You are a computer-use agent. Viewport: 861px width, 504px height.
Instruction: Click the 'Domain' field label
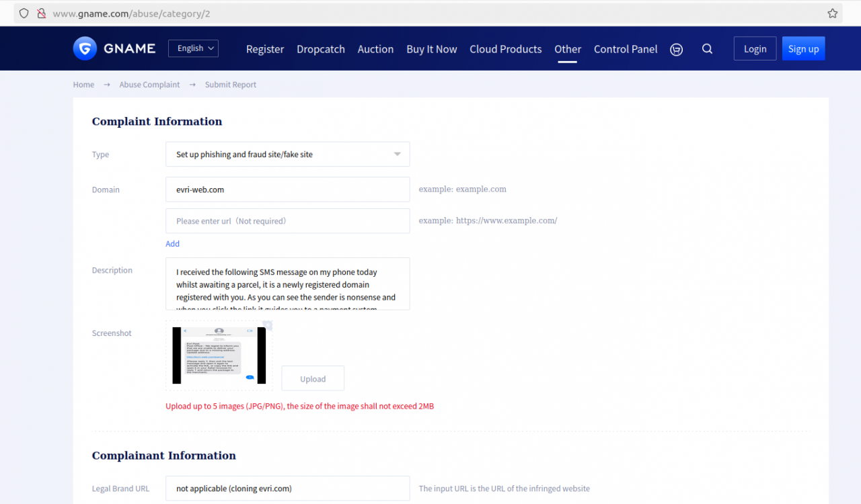[106, 190]
